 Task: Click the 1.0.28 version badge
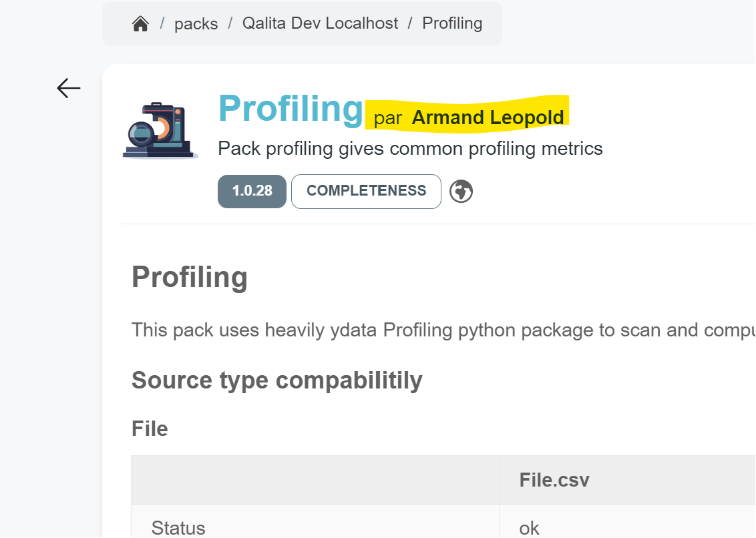click(x=252, y=191)
